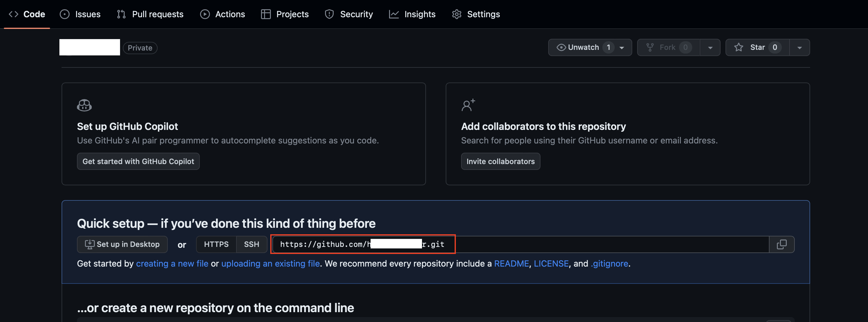Click Invite collaborators button
The image size is (868, 322).
coord(500,162)
